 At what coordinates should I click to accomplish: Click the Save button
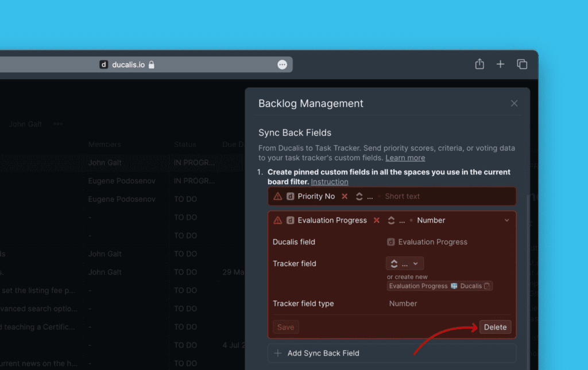(285, 327)
